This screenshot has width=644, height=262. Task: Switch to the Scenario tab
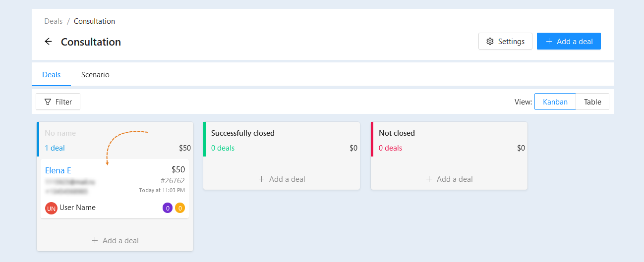(x=95, y=75)
